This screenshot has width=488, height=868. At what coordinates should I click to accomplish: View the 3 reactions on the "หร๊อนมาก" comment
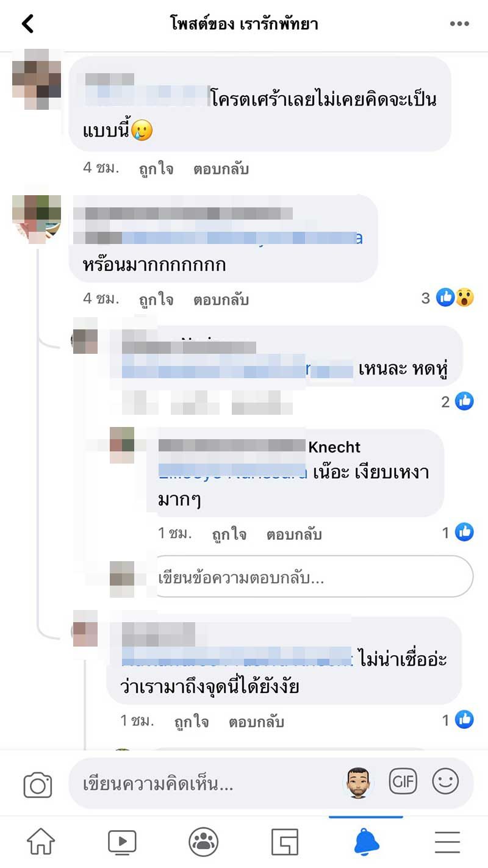pos(448,298)
